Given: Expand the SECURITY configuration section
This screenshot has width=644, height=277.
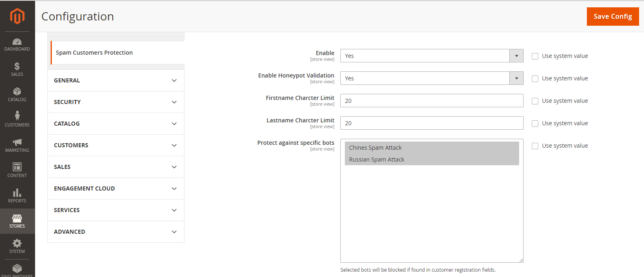Looking at the screenshot, I should [116, 102].
